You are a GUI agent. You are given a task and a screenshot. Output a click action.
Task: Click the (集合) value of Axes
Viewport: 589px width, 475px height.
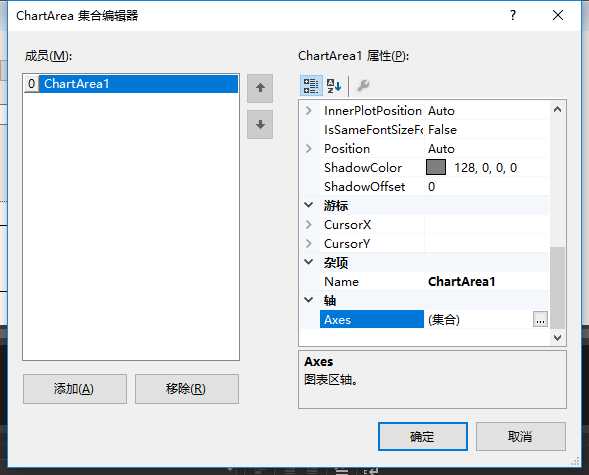[444, 320]
